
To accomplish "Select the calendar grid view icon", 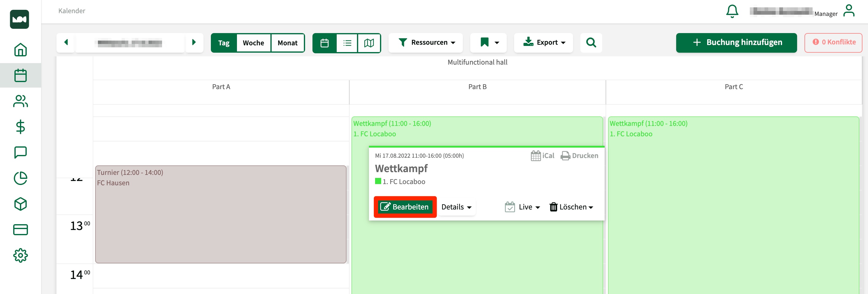I will click(x=324, y=43).
